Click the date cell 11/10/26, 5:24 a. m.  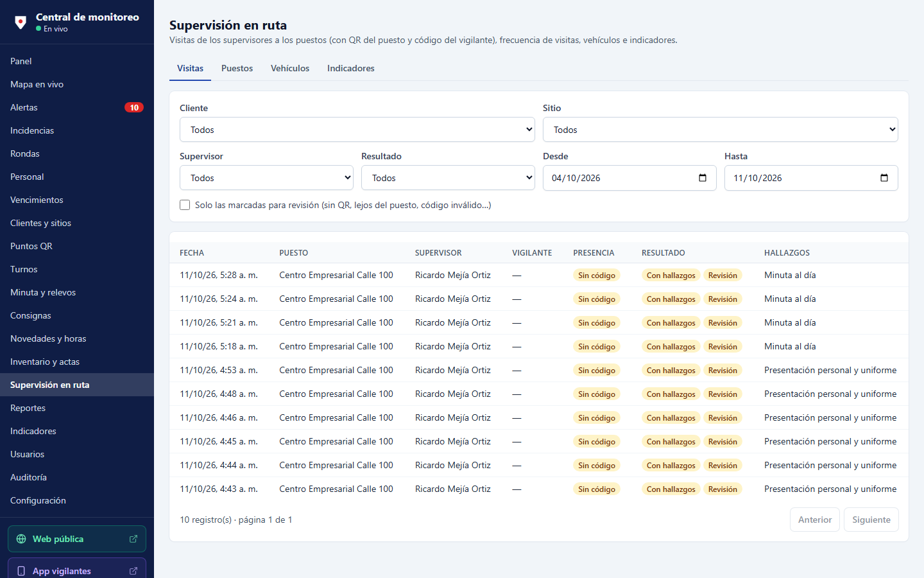(x=219, y=299)
